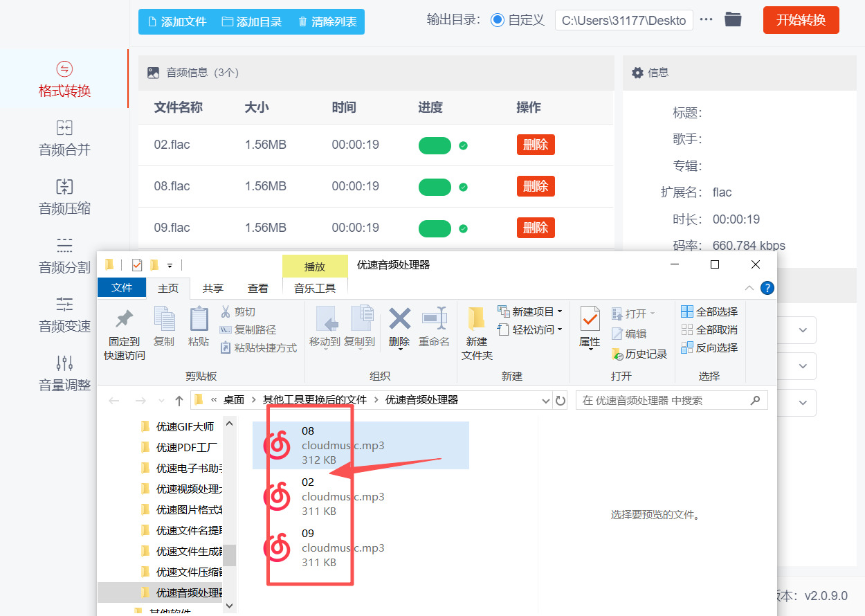Click 其他工具更换后的文件 breadcrumb

(x=315, y=400)
